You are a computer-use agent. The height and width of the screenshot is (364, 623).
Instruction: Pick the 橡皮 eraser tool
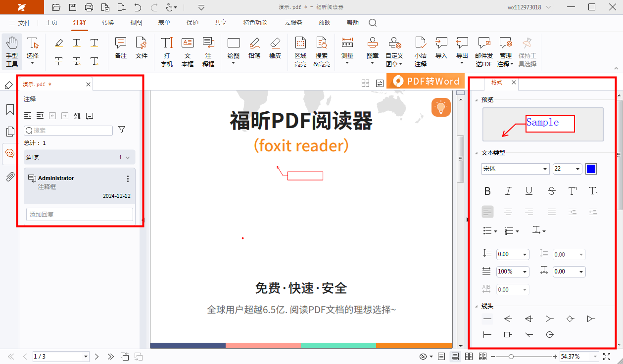[x=275, y=48]
